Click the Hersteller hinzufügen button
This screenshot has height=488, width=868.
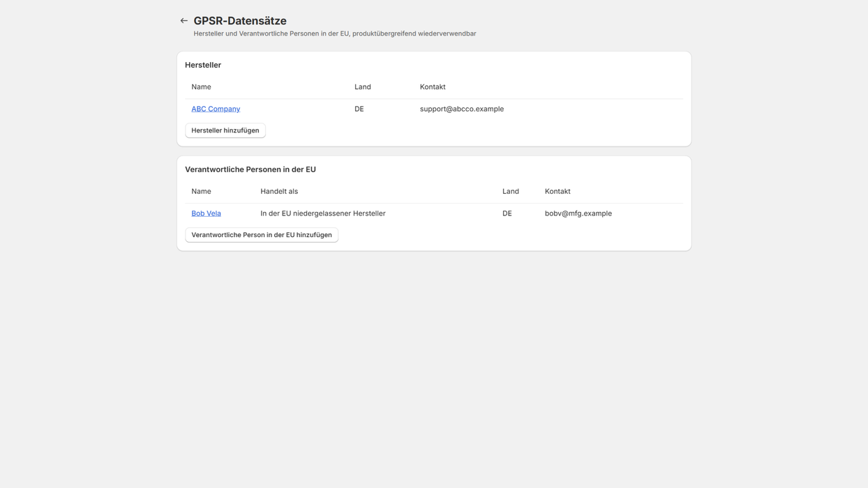tap(225, 130)
